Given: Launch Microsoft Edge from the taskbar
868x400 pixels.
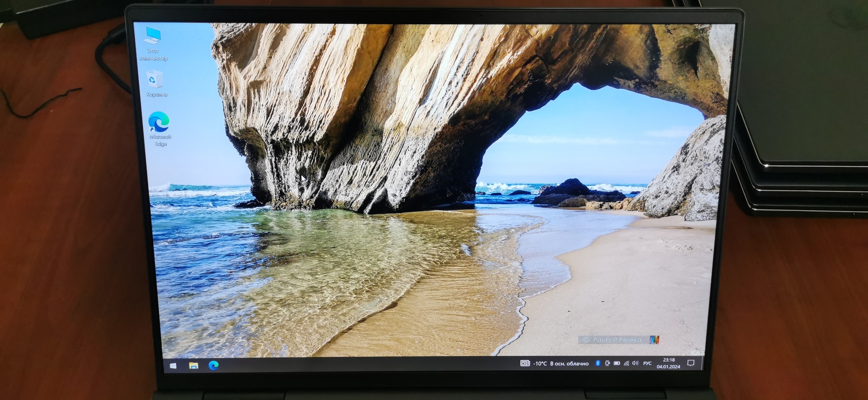Looking at the screenshot, I should click(x=214, y=365).
